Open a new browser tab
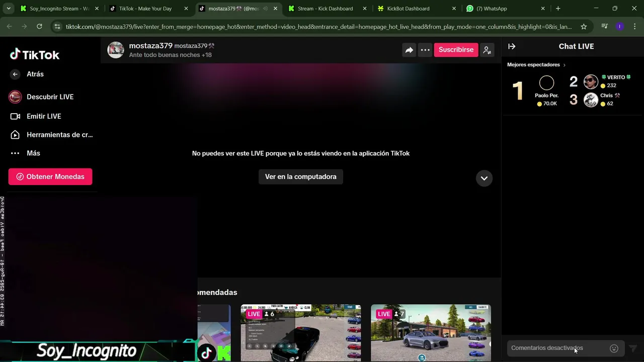 point(558,9)
